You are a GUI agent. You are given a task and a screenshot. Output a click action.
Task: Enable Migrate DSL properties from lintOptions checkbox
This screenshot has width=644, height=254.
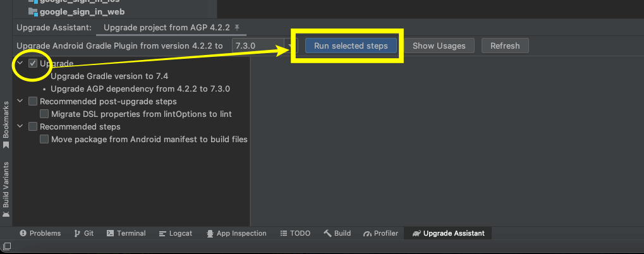click(x=44, y=114)
